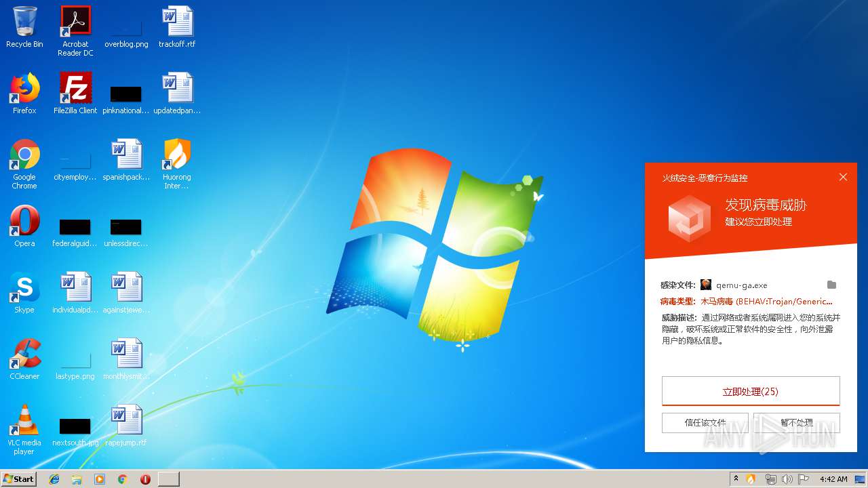Open the Start menu
Screen dimensions: 868x488
(18, 479)
